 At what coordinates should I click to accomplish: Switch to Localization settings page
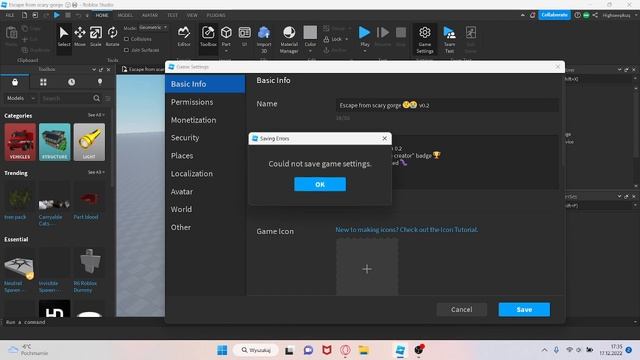click(x=205, y=173)
